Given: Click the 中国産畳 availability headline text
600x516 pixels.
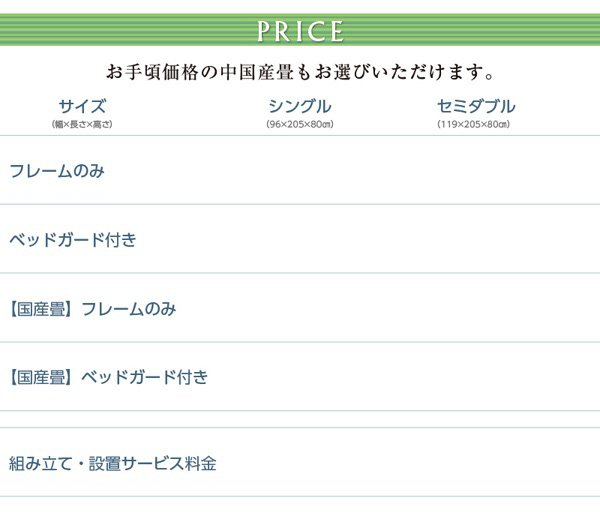Looking at the screenshot, I should 300,72.
